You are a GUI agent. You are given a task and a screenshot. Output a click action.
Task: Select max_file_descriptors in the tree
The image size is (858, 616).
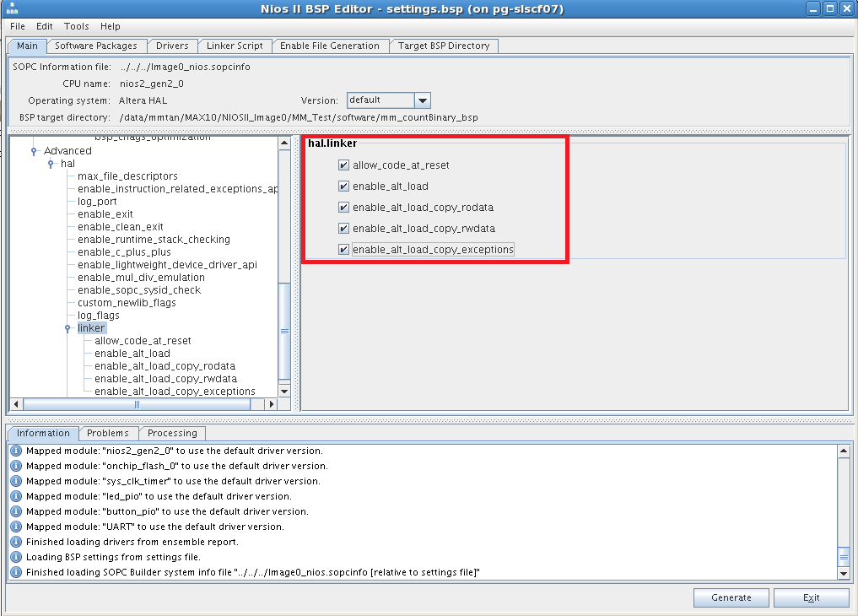click(x=127, y=176)
